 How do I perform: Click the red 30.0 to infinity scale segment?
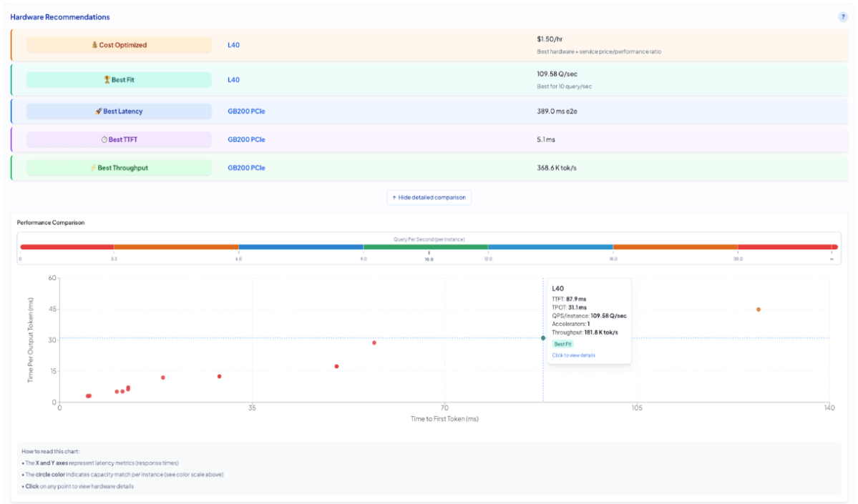pyautogui.click(x=788, y=247)
